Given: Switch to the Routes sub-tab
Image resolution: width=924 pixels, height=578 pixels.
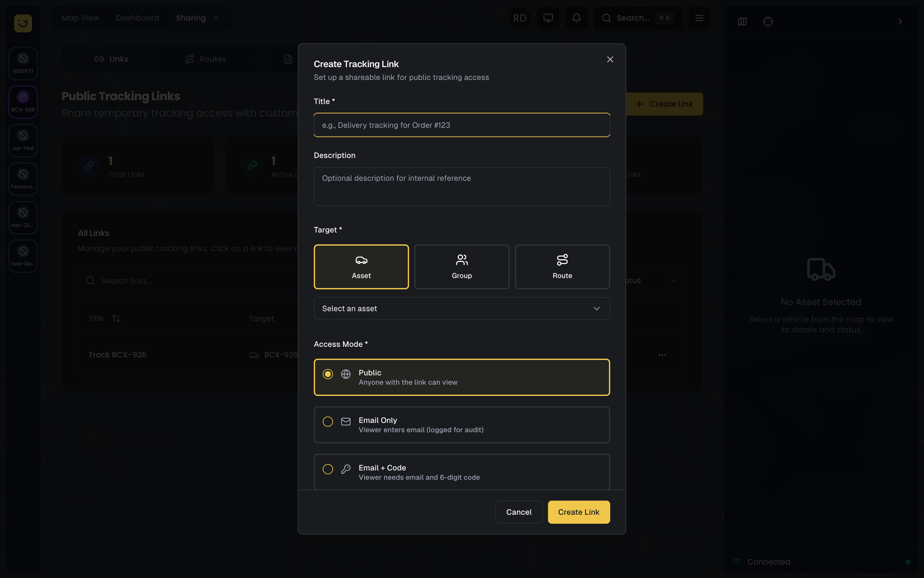Looking at the screenshot, I should point(205,59).
